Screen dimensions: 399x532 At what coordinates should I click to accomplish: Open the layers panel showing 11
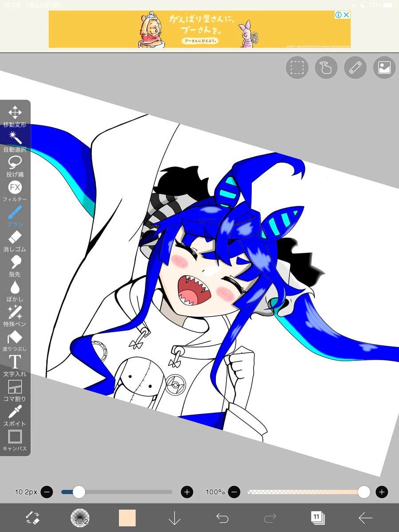[317, 517]
